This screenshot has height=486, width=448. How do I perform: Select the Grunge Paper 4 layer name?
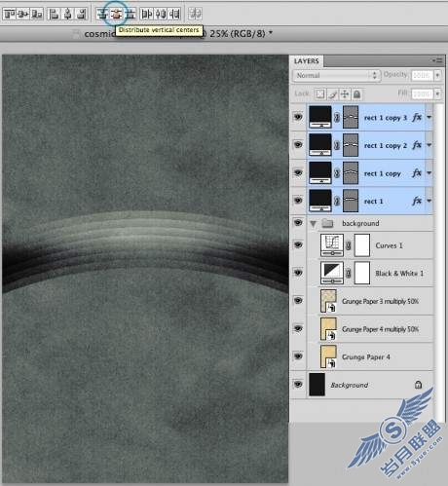click(x=366, y=356)
